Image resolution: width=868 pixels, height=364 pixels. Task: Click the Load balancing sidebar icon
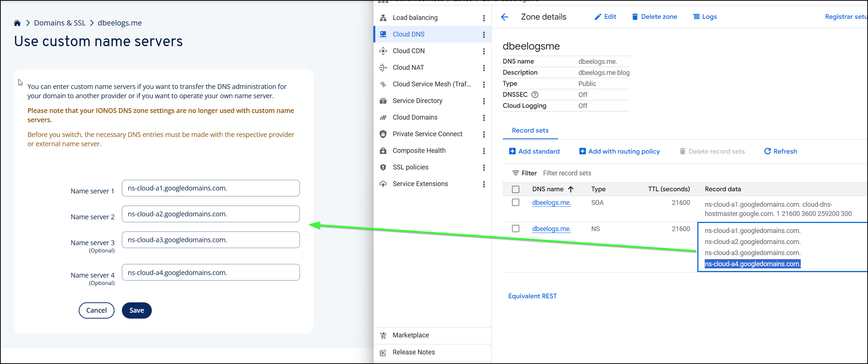coord(383,18)
